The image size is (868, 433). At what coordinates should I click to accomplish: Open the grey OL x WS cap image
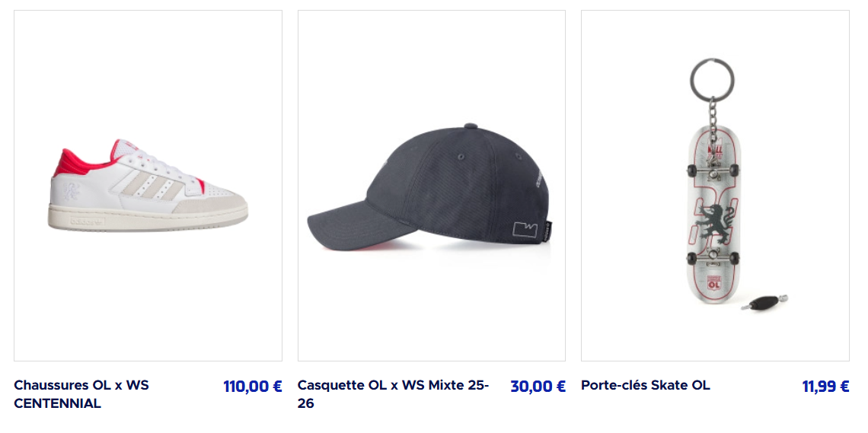[x=431, y=185]
